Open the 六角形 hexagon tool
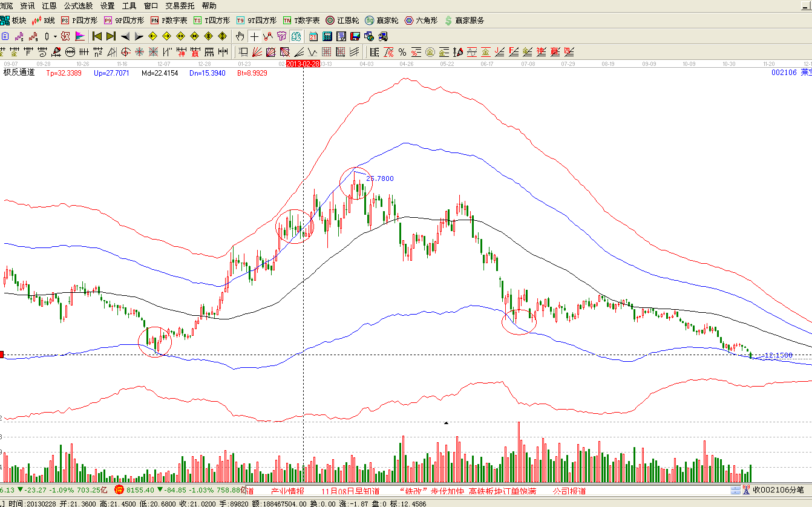812x507 pixels. [x=421, y=21]
